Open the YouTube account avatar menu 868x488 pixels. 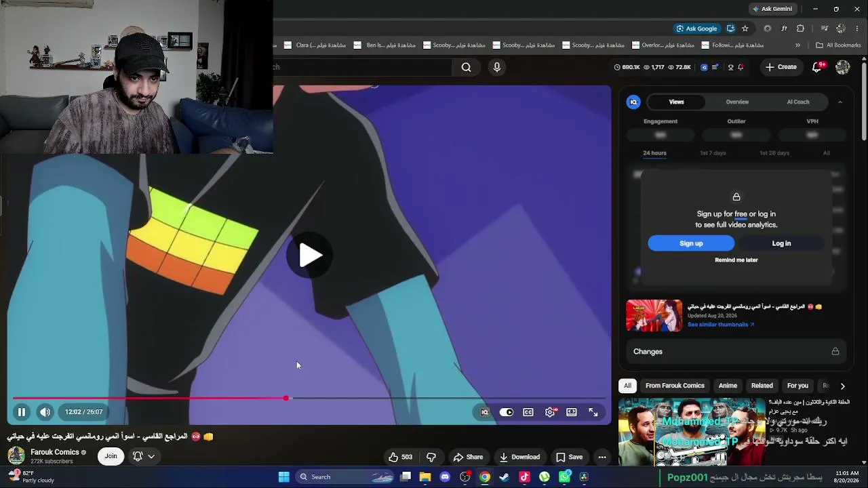(x=843, y=67)
